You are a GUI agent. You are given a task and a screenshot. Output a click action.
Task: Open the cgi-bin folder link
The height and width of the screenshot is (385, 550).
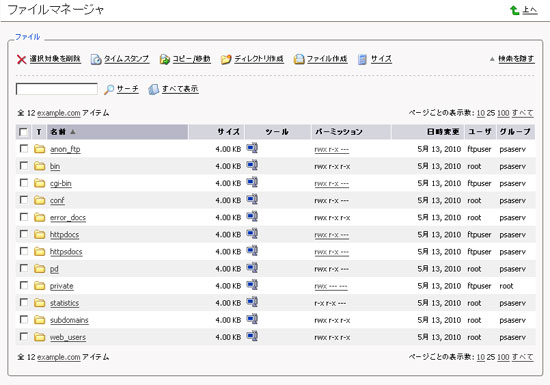click(x=61, y=183)
